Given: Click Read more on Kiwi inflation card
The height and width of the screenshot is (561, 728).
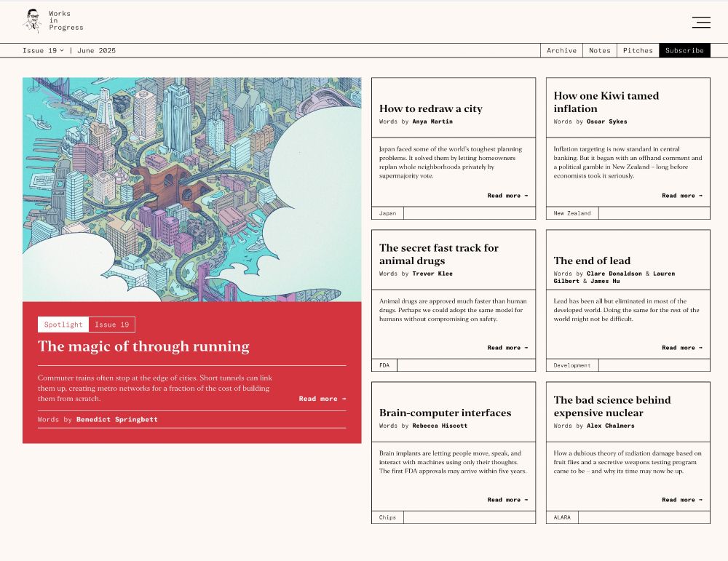Looking at the screenshot, I should click(682, 196).
